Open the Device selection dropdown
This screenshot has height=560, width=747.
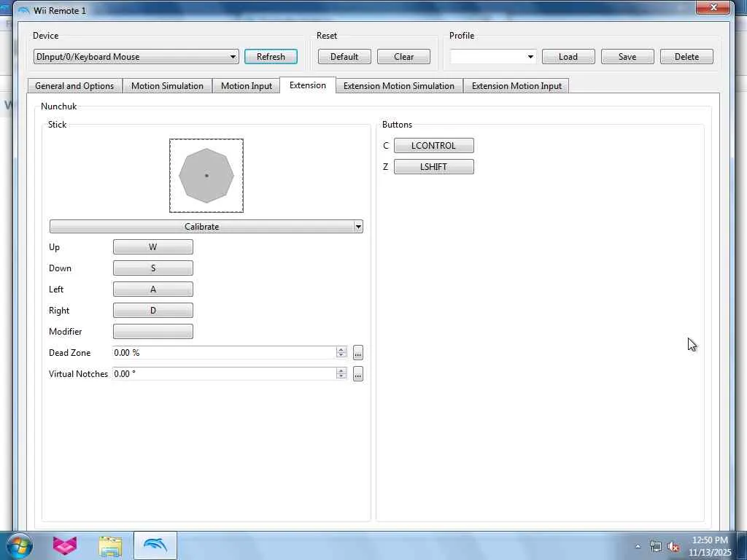[x=136, y=57]
